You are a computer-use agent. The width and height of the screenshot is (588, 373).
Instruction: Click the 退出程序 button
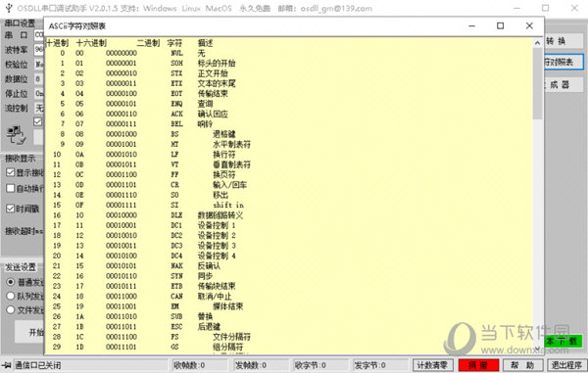pyautogui.click(x=566, y=365)
